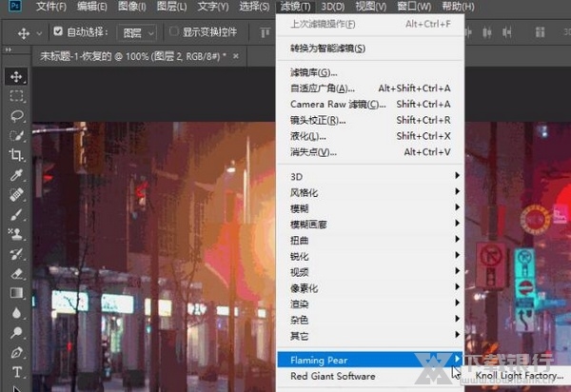Expand the 扭曲 submenu

point(370,240)
